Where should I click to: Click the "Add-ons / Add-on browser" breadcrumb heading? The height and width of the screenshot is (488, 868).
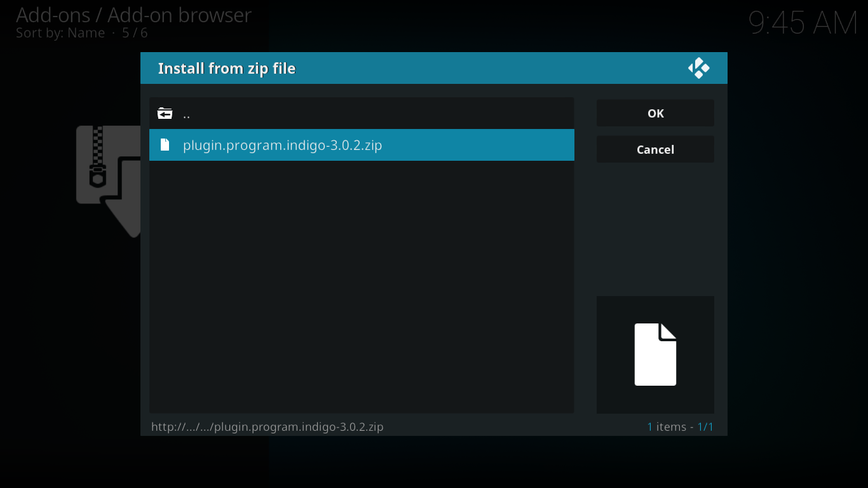(134, 15)
